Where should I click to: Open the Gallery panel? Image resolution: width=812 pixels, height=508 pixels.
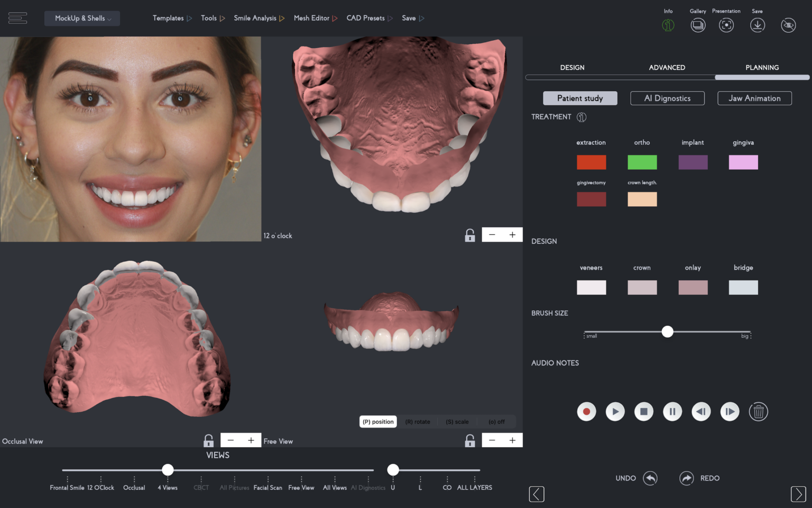point(698,25)
